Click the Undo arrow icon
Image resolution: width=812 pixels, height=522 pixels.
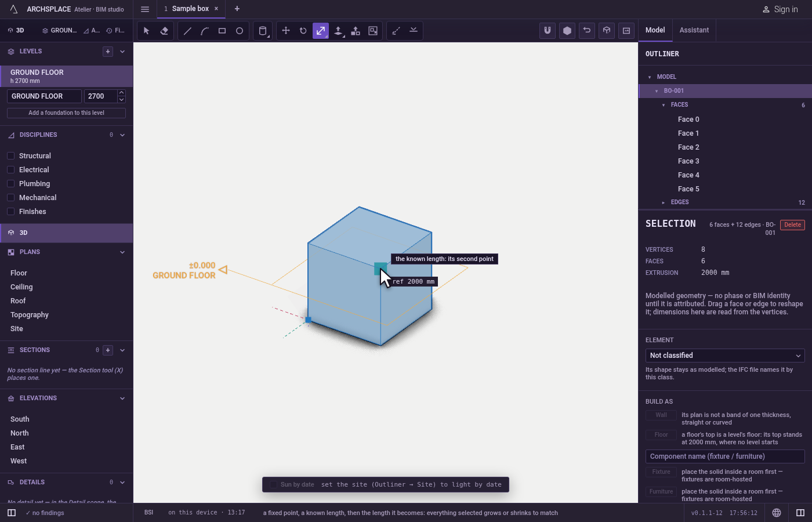pyautogui.click(x=587, y=31)
